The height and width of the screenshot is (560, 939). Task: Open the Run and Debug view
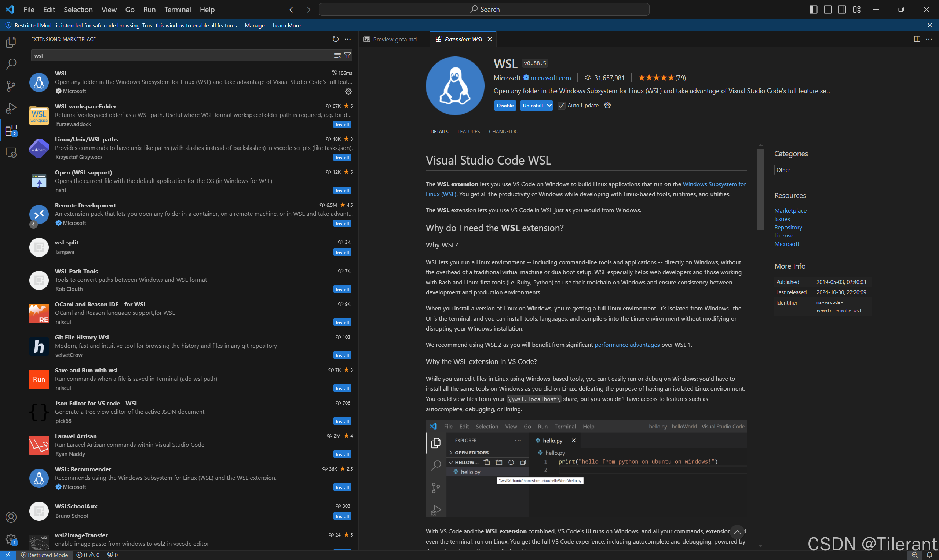click(x=11, y=108)
